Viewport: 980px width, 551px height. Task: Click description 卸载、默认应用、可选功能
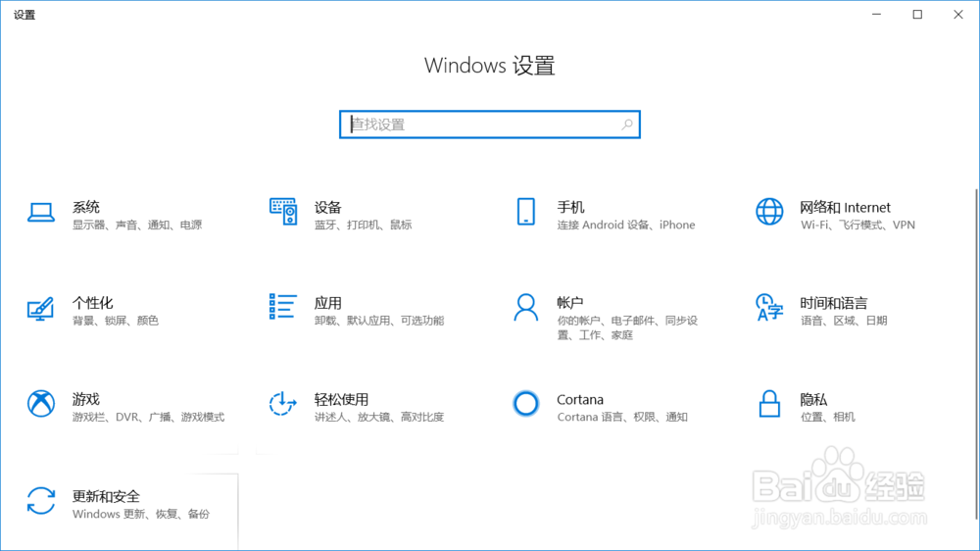click(379, 321)
